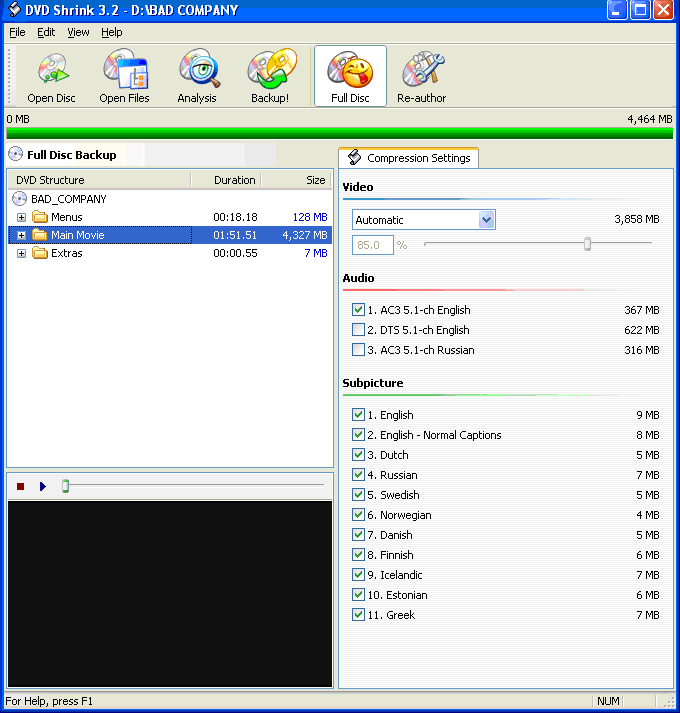Click the Main Movie folder icon
This screenshot has height=713, width=680.
(40, 235)
